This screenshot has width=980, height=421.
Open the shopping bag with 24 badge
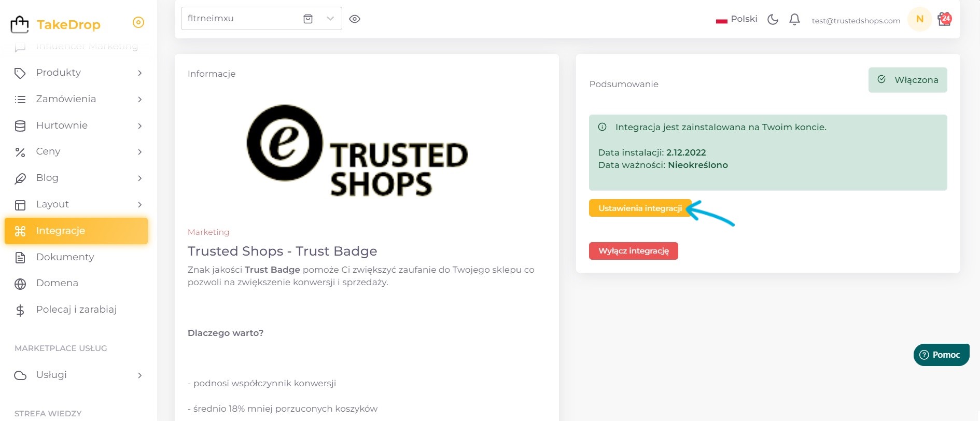pos(945,19)
